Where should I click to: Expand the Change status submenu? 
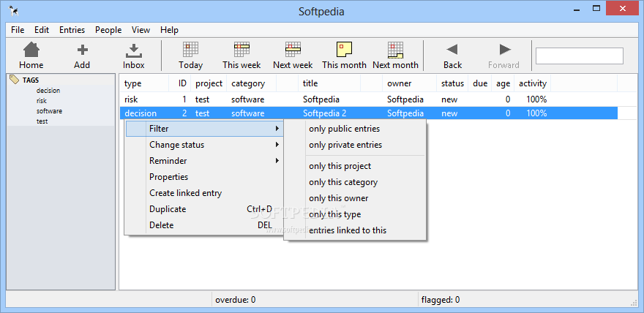point(204,145)
